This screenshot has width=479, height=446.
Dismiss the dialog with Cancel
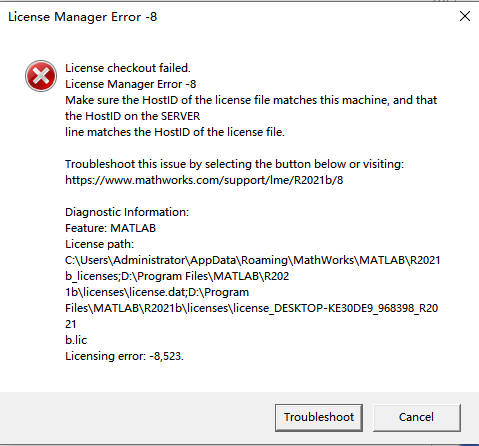pos(417,418)
